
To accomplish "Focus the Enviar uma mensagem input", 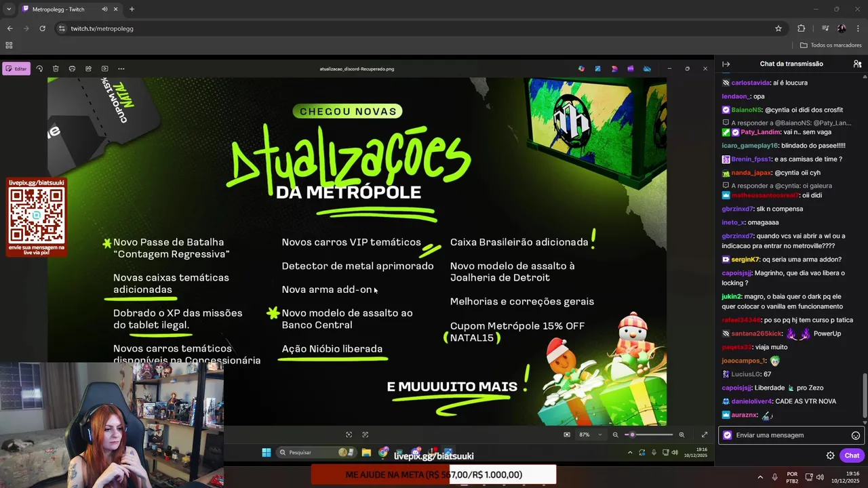I will pyautogui.click(x=791, y=435).
